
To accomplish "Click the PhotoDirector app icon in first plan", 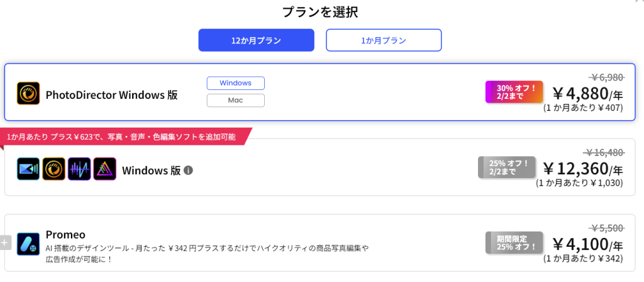I will point(28,94).
